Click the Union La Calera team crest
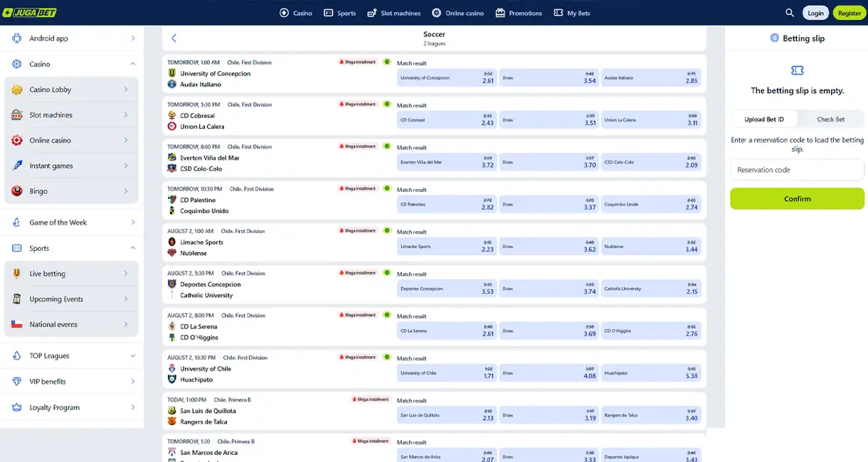Image resolution: width=868 pixels, height=462 pixels. tap(171, 127)
